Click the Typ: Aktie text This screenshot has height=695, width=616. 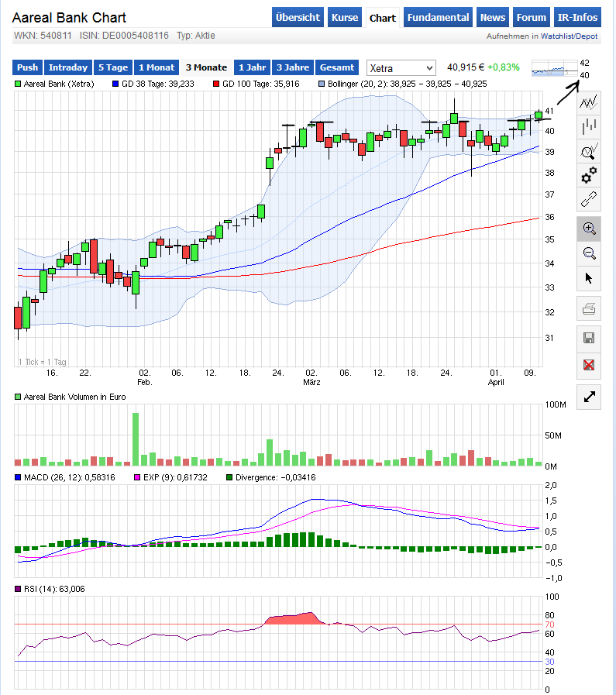tap(196, 36)
